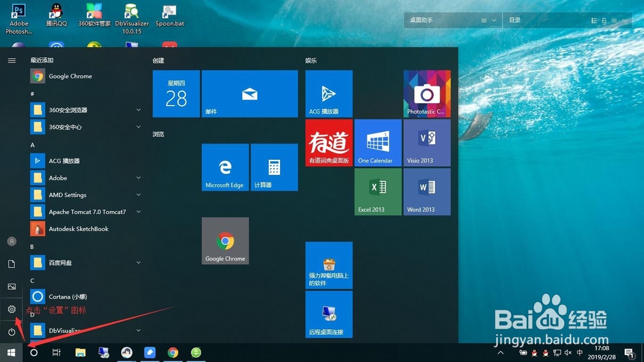Click the # group header
Viewport: 644px width, 362px height.
[x=32, y=93]
